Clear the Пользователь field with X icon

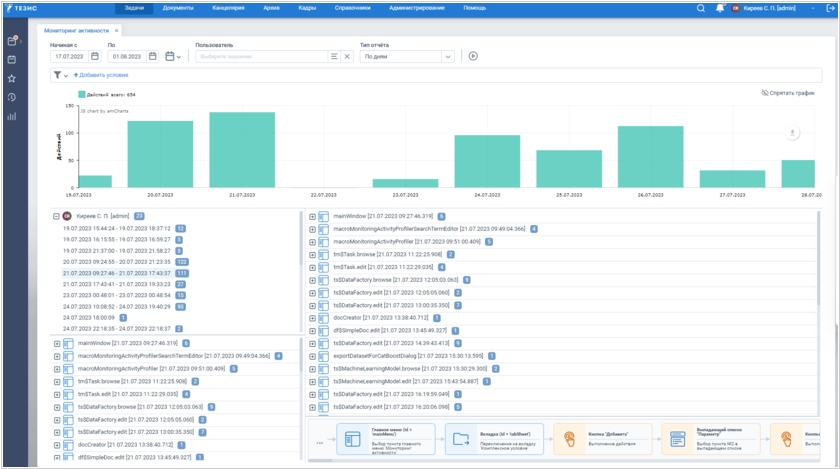(347, 56)
